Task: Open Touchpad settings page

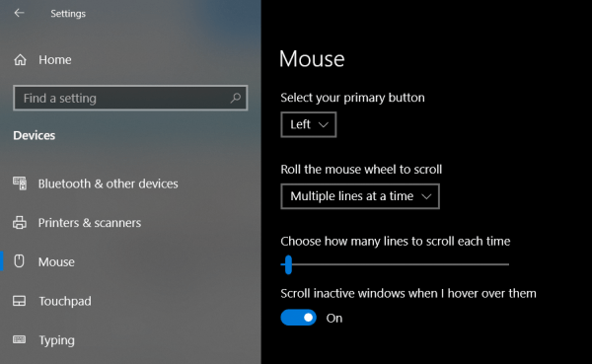Action: (x=65, y=301)
